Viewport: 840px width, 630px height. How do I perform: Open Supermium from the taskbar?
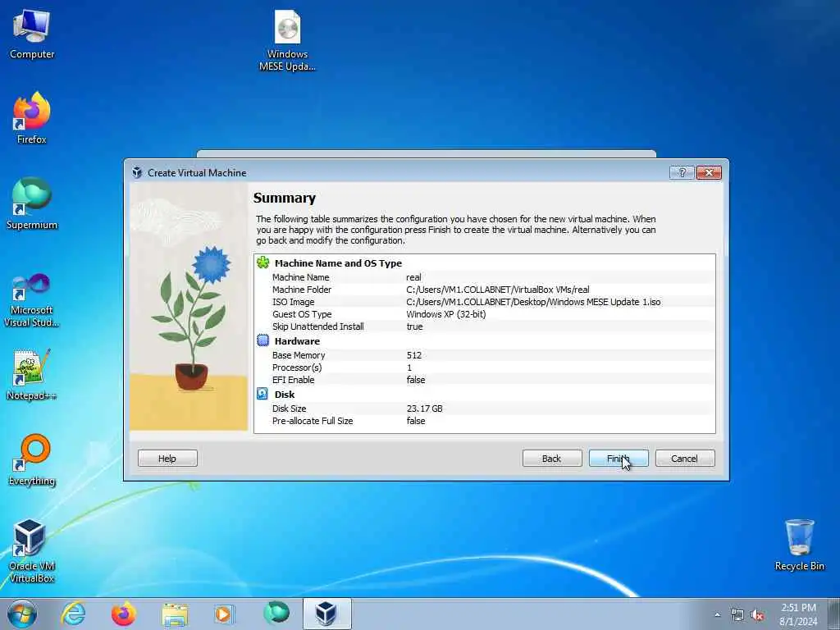click(276, 613)
